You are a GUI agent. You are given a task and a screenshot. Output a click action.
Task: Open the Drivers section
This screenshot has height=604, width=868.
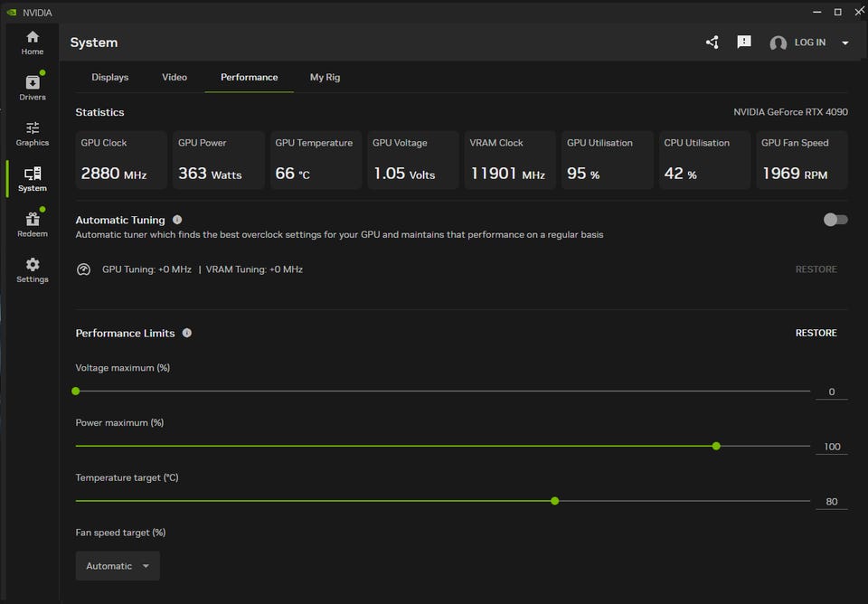pyautogui.click(x=33, y=87)
